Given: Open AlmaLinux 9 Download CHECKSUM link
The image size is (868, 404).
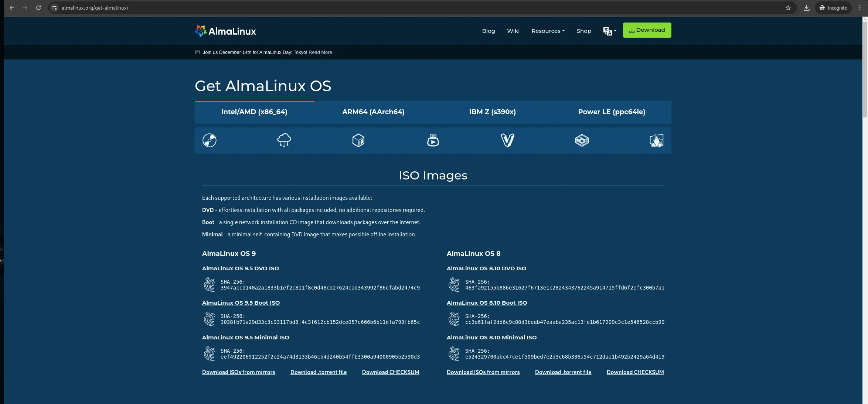Looking at the screenshot, I should (x=391, y=372).
